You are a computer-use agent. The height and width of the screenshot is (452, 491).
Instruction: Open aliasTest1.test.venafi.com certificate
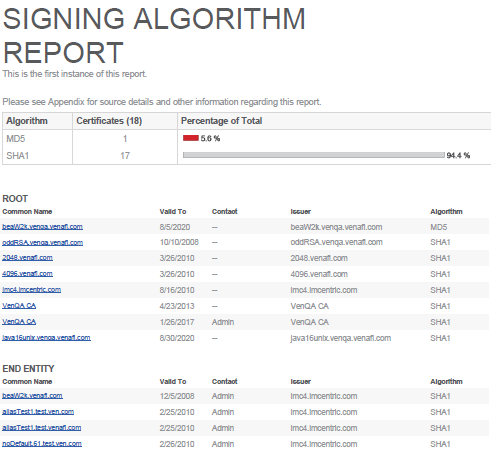click(42, 428)
